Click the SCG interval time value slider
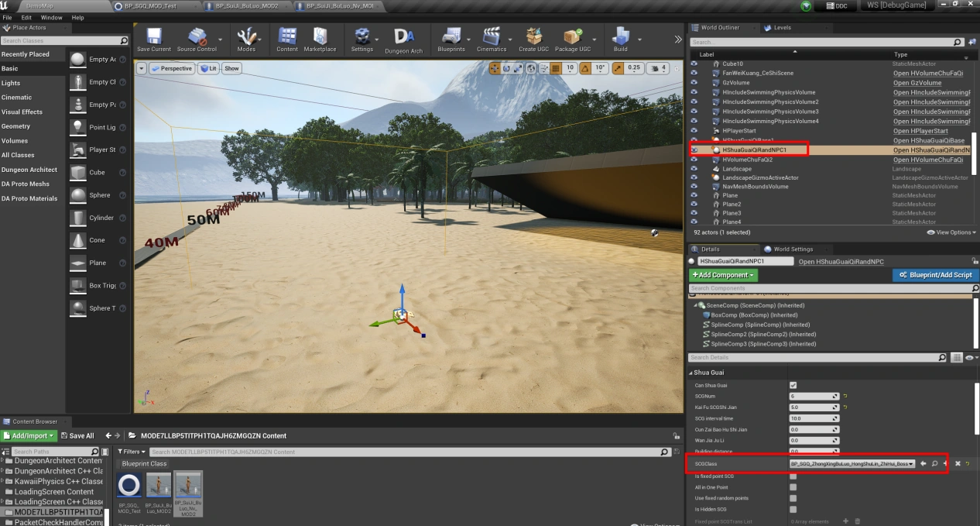The height and width of the screenshot is (526, 980). coord(814,418)
